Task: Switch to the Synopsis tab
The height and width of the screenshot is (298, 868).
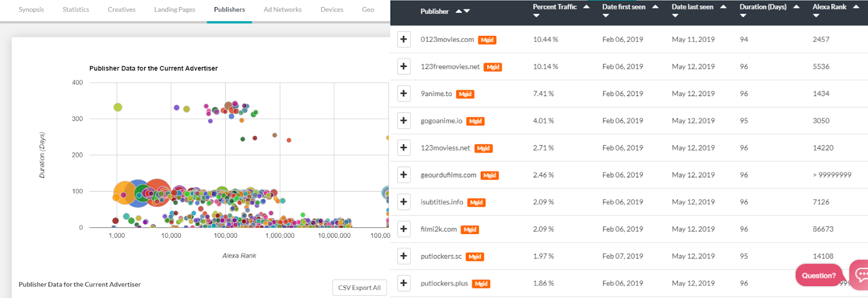Action: (x=31, y=10)
